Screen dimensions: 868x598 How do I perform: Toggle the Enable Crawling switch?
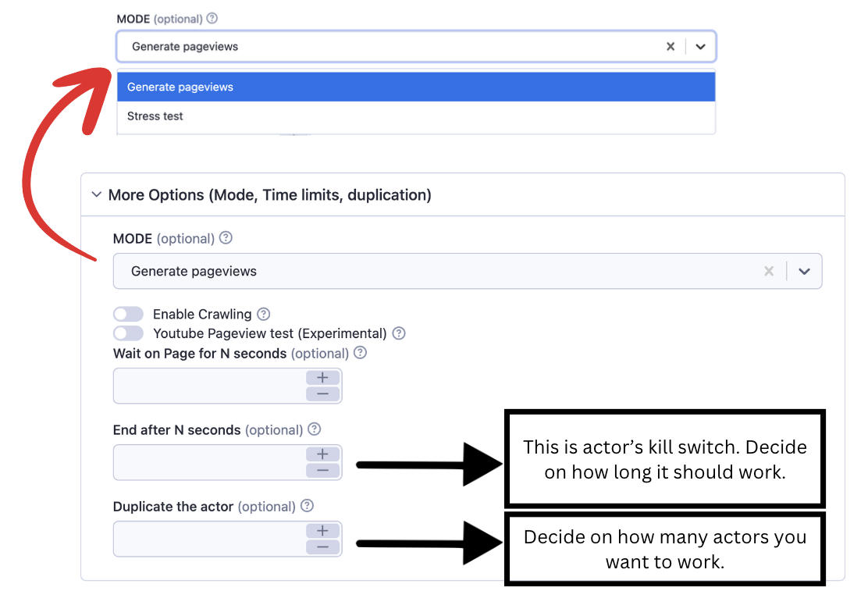click(x=129, y=314)
